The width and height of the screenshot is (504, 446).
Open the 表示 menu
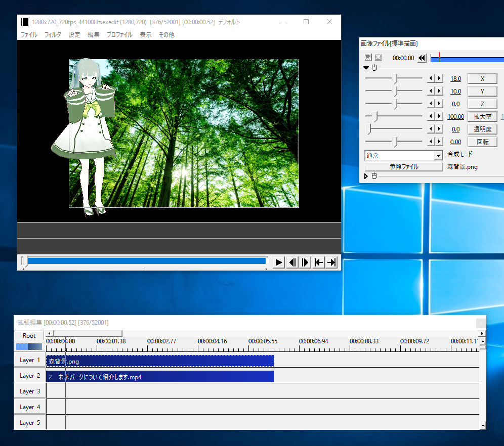pyautogui.click(x=146, y=35)
